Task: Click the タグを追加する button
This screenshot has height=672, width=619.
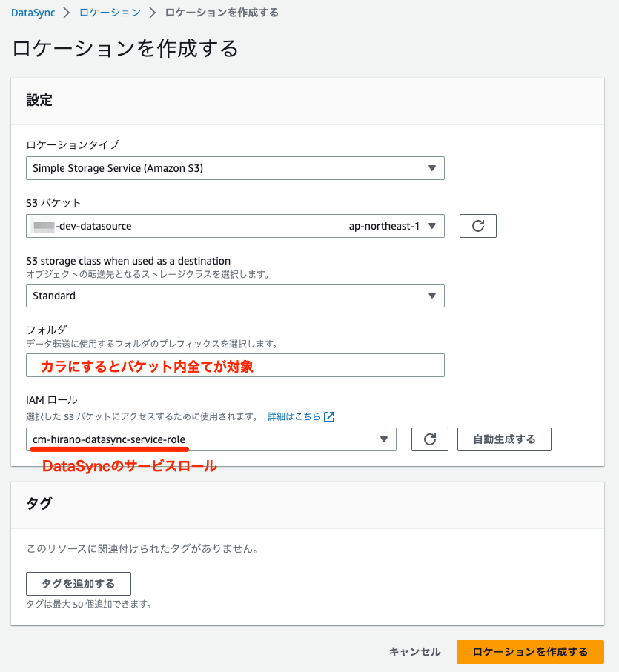Action: click(x=78, y=584)
